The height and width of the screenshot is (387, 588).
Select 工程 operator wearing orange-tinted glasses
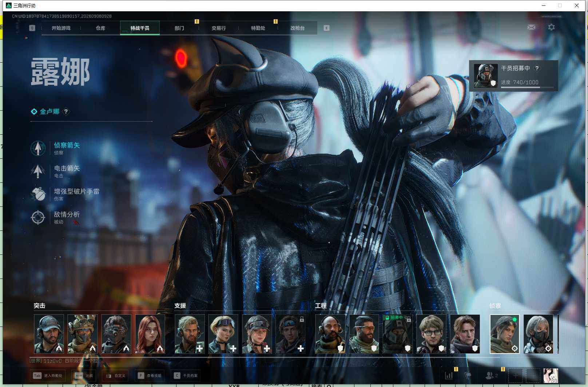(364, 334)
